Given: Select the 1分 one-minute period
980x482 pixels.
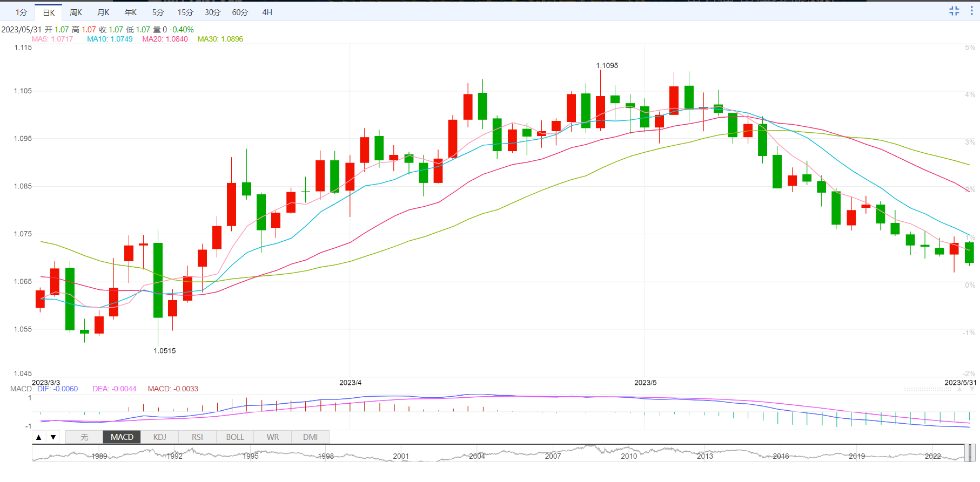Looking at the screenshot, I should (x=21, y=12).
